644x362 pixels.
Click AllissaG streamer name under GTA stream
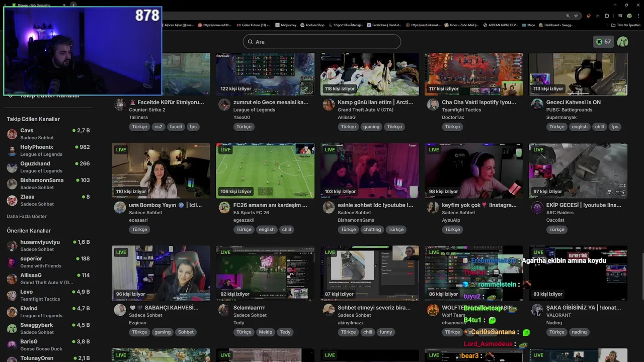tap(347, 117)
